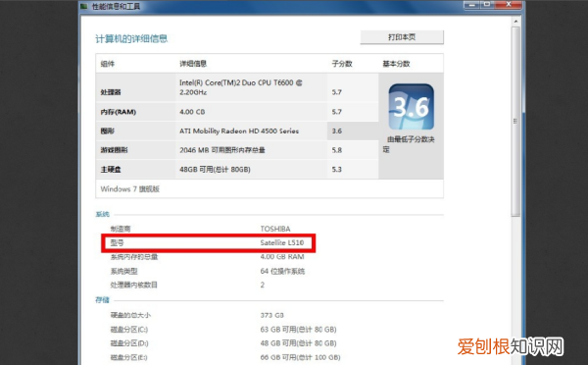Select the 内存(RAM) row label
Screen dimensions: 588x365
(x=119, y=112)
